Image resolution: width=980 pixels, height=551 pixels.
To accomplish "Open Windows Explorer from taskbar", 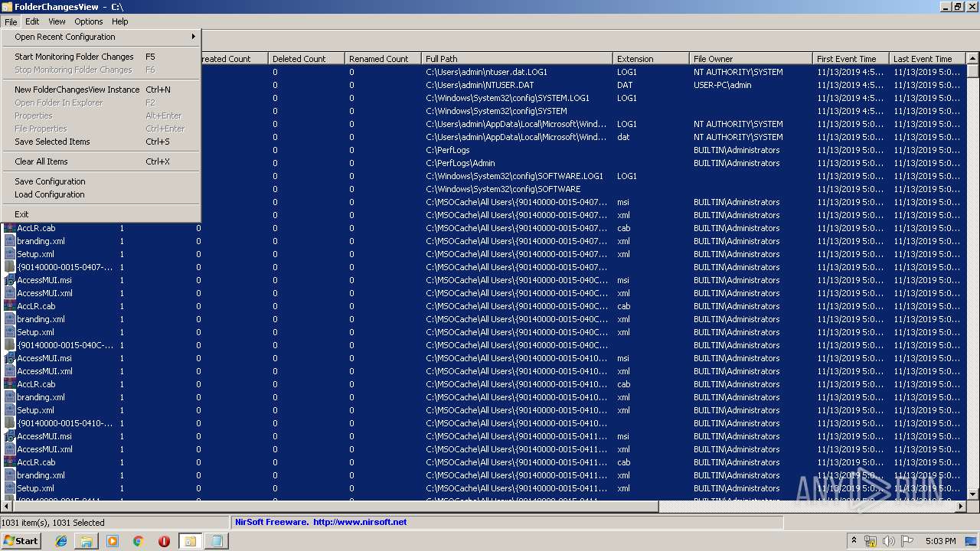I will 87,541.
